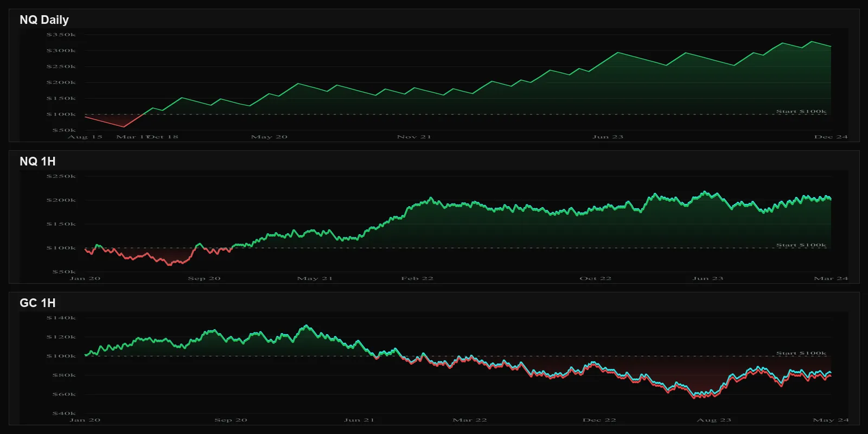Select the $50k axis label in NQ 1H
This screenshot has height=434, width=868.
click(64, 272)
